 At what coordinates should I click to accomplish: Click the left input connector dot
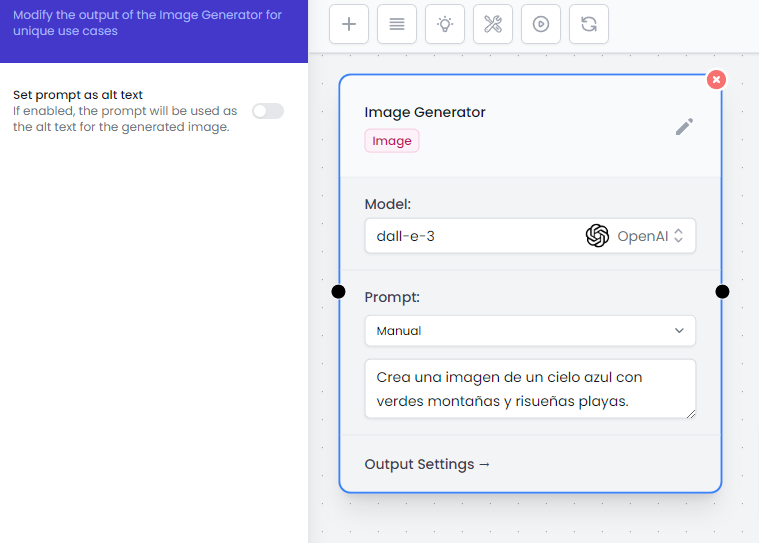tap(338, 292)
